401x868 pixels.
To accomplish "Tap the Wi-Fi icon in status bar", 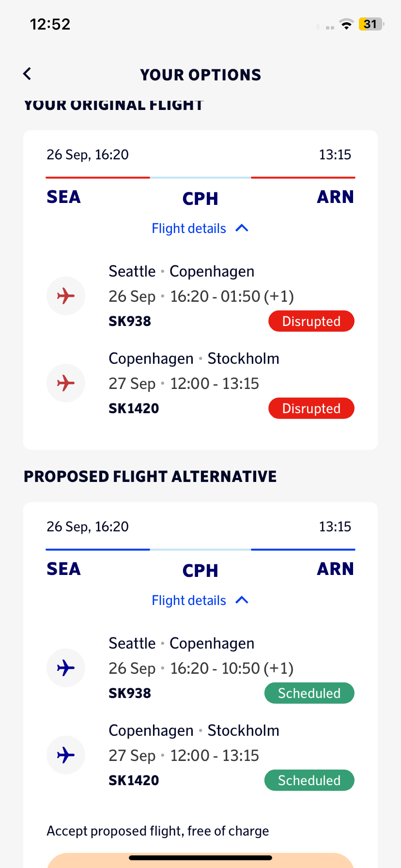I will pyautogui.click(x=346, y=24).
